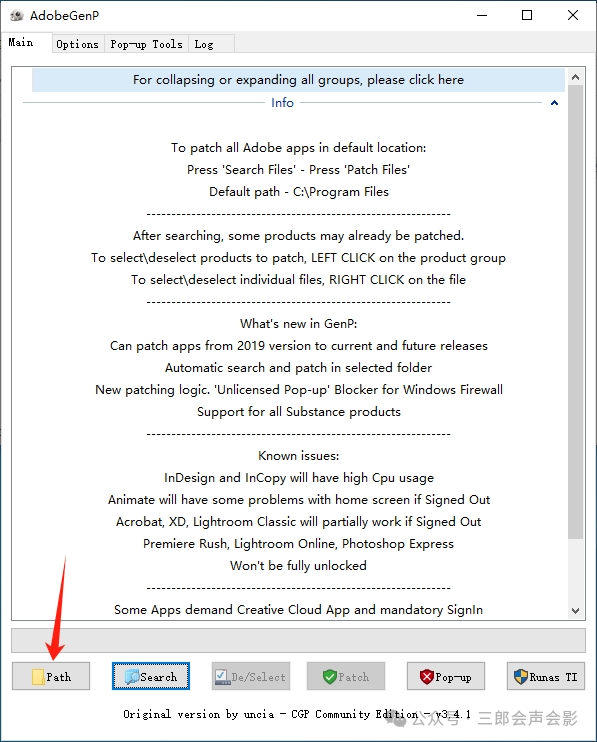Click the banner to collapse or expand all groups
This screenshot has width=597, height=742.
tap(298, 80)
